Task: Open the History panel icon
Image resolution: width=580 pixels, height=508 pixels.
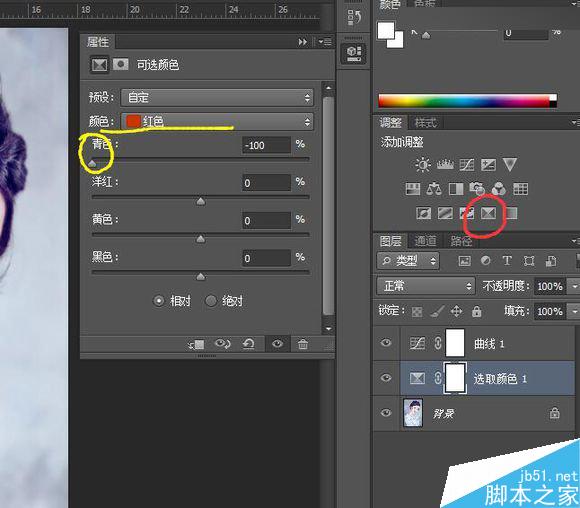Action: click(354, 17)
